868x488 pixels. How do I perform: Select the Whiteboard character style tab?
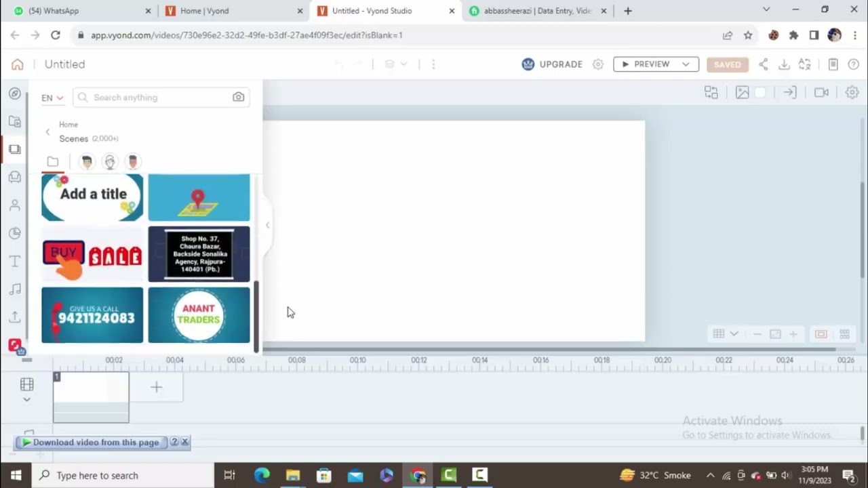[110, 161]
